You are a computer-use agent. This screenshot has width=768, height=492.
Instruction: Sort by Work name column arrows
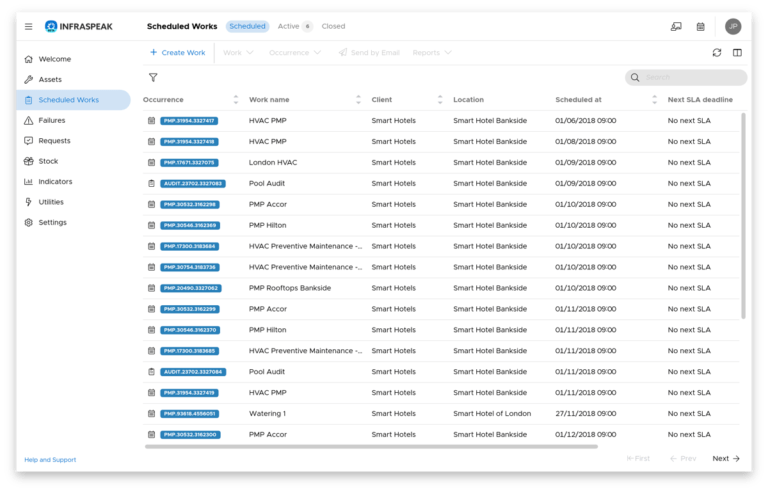358,99
